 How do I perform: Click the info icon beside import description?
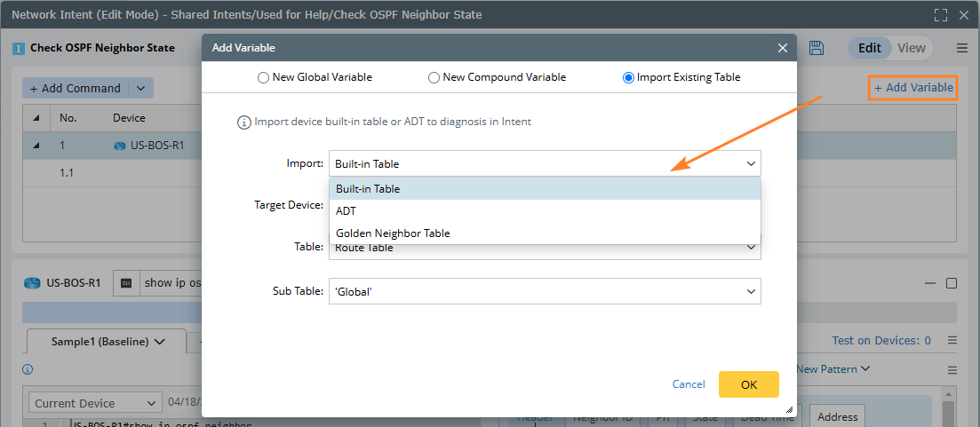(243, 122)
